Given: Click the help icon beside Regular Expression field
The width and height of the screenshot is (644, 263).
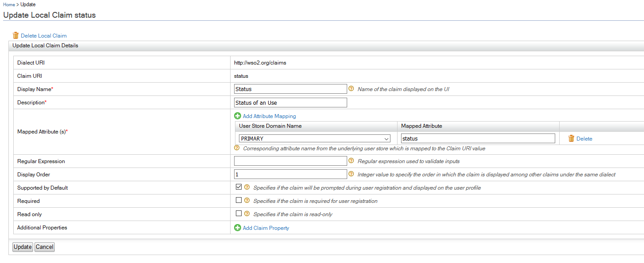Looking at the screenshot, I should click(x=352, y=161).
